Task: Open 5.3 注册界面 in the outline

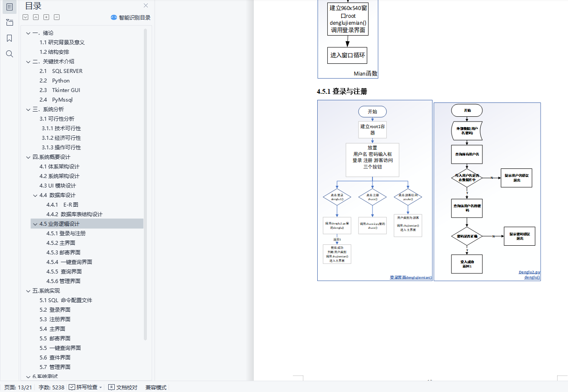Action: click(55, 320)
